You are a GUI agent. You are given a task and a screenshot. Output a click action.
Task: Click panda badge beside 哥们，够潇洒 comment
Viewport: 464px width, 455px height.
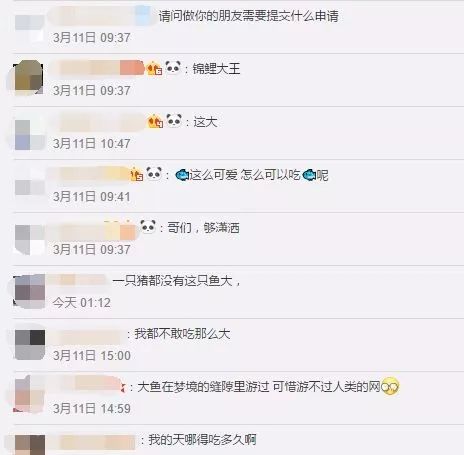148,226
